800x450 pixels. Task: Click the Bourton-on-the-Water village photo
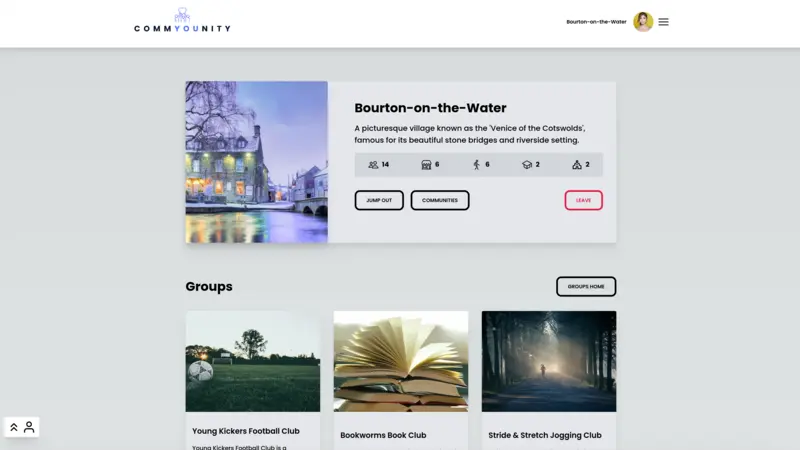(257, 162)
